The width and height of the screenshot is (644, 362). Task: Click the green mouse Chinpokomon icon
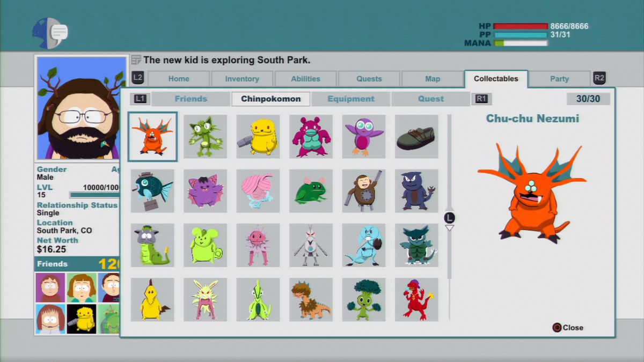(205, 245)
